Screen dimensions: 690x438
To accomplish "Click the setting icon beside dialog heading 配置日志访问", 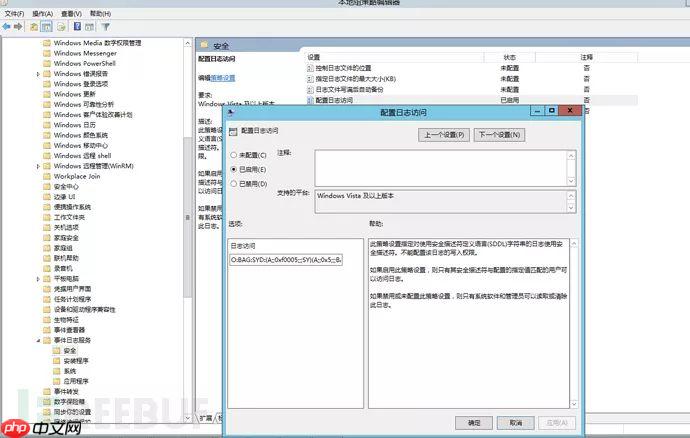I will coord(233,131).
